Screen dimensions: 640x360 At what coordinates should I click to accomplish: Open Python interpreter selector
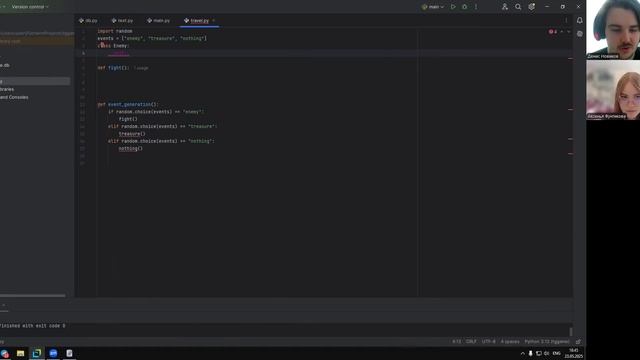click(547, 342)
